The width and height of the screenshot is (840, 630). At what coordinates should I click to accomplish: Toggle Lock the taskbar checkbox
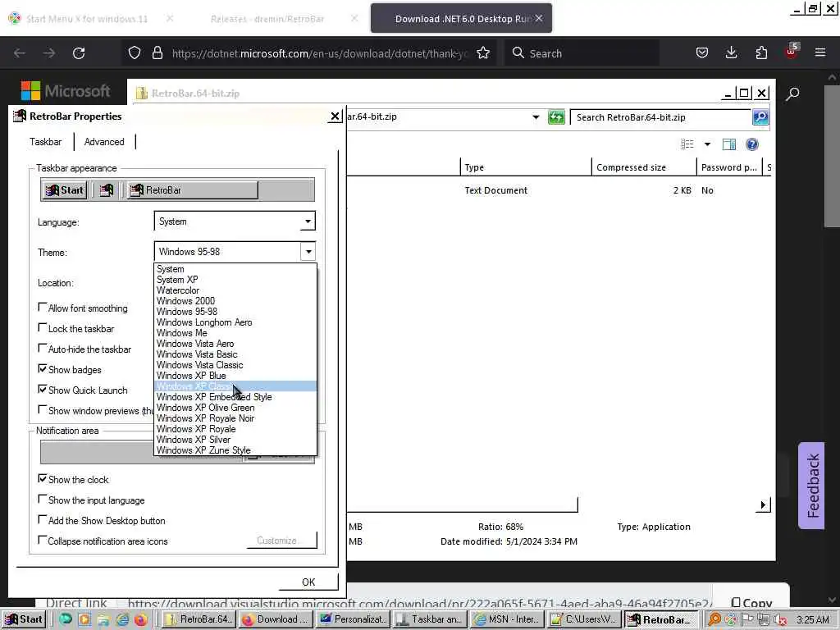pyautogui.click(x=43, y=327)
